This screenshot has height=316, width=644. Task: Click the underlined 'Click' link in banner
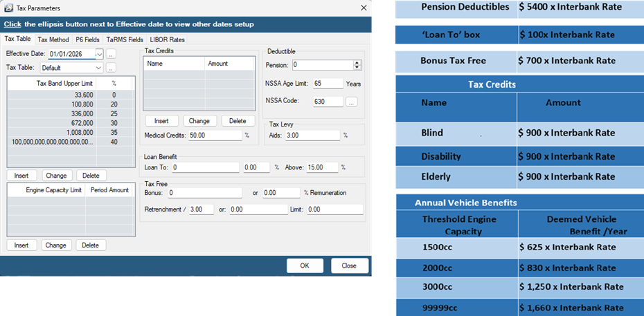pyautogui.click(x=12, y=25)
